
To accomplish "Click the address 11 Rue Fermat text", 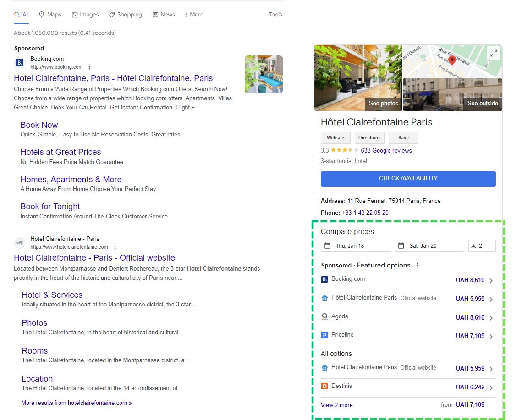I will pos(394,201).
